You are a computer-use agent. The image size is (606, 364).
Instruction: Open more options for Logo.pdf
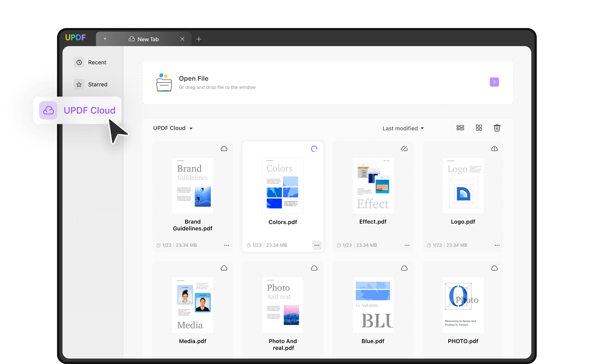pyautogui.click(x=497, y=245)
